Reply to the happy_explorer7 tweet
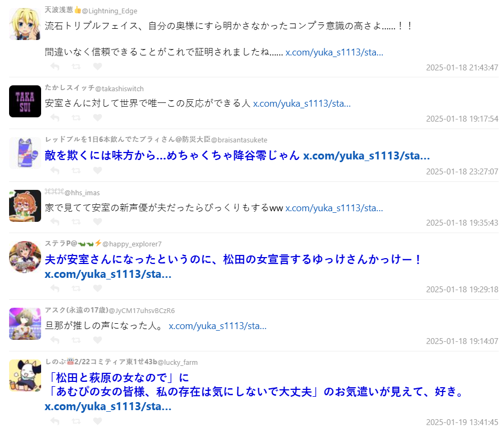This screenshot has width=504, height=432. point(55,289)
